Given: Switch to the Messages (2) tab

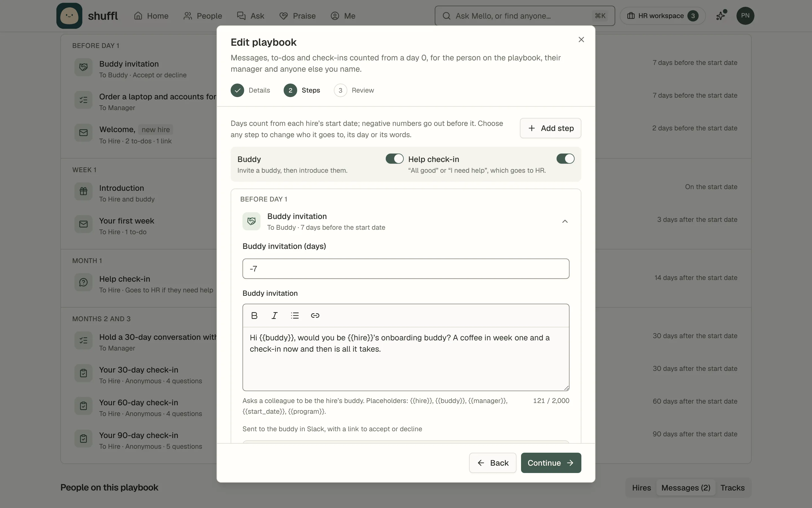Looking at the screenshot, I should click(686, 487).
